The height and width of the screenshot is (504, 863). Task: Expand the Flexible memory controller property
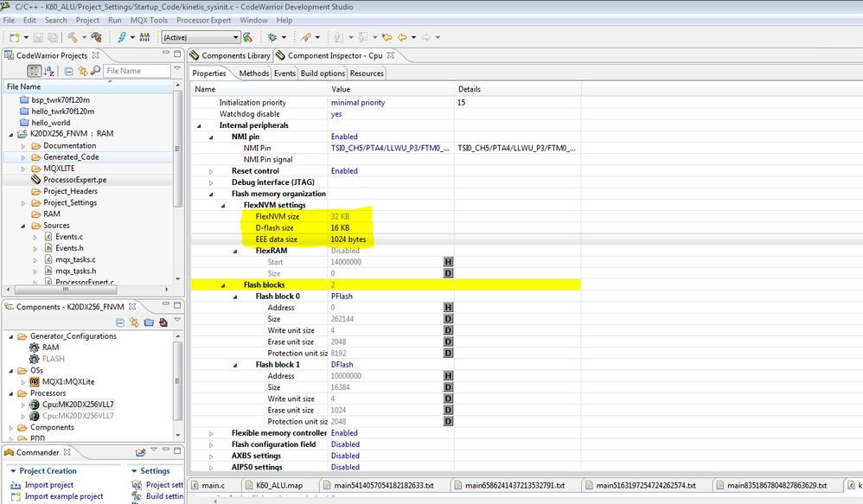tap(211, 434)
